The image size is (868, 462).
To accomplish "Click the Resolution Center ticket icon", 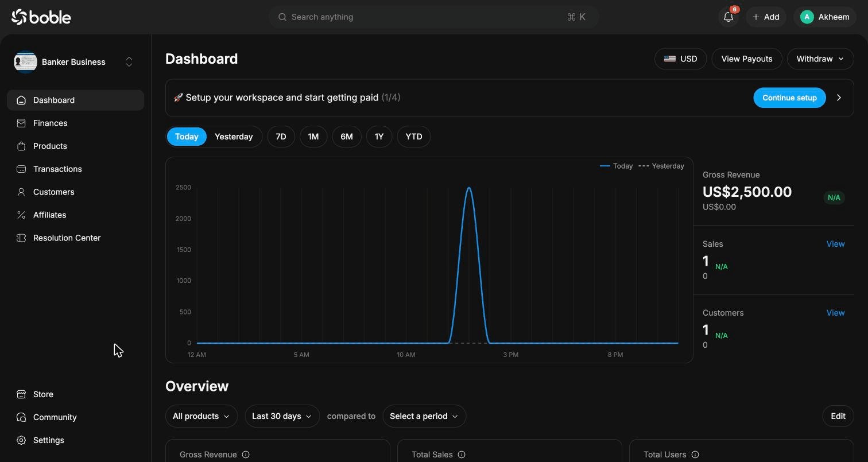I will click(21, 238).
